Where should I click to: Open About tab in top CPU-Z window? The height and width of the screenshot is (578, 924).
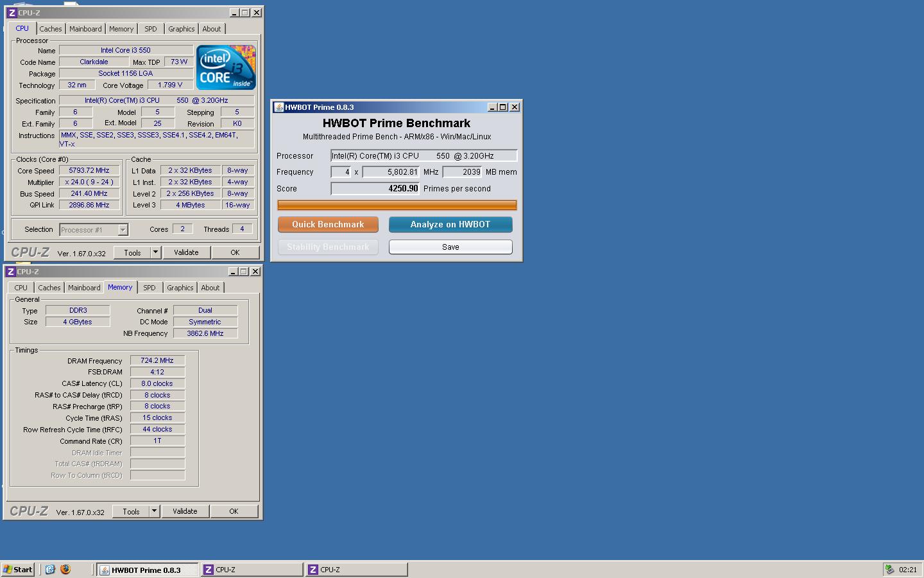click(212, 29)
